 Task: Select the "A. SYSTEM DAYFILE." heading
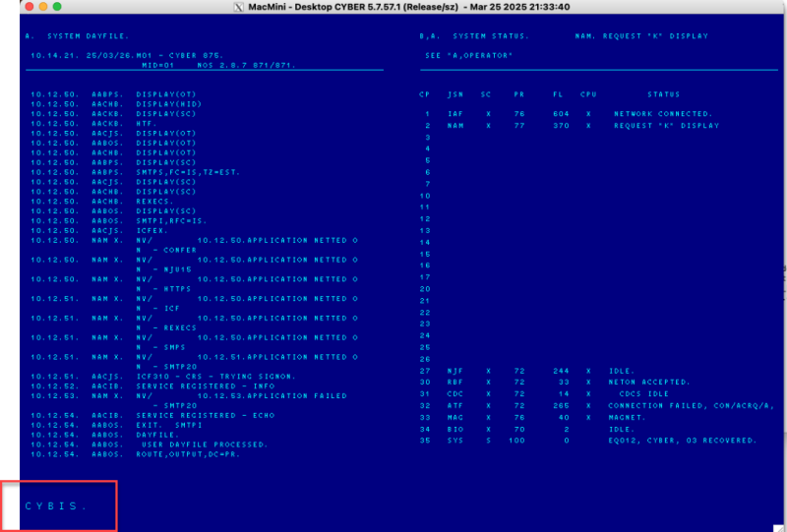click(x=77, y=36)
